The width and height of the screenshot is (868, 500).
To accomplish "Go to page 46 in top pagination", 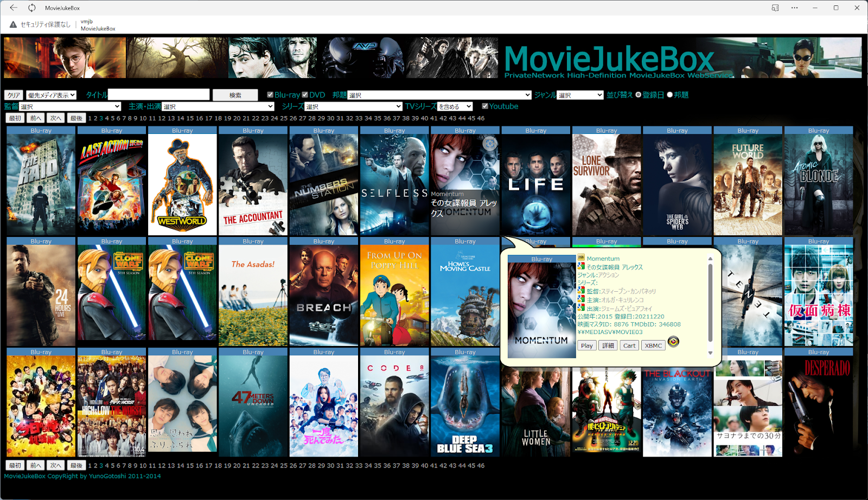I will [x=481, y=118].
